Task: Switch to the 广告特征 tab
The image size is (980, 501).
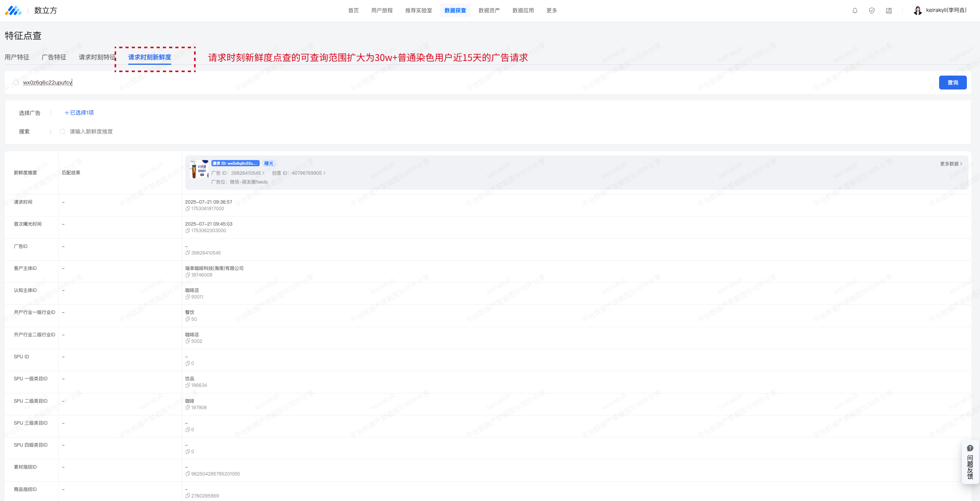Action: [x=54, y=57]
